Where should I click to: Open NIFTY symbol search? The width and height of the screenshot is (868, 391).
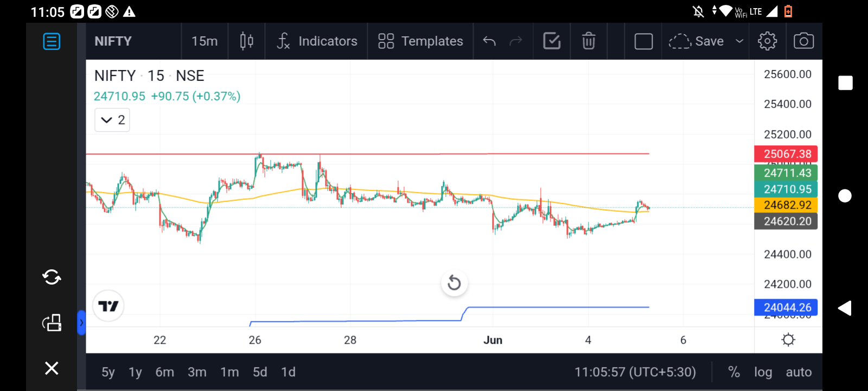(113, 41)
